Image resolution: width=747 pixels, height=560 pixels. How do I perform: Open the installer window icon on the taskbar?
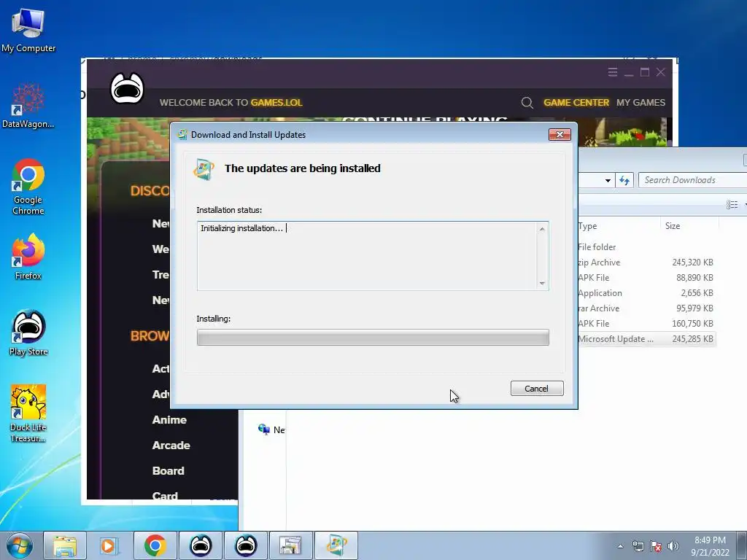290,545
